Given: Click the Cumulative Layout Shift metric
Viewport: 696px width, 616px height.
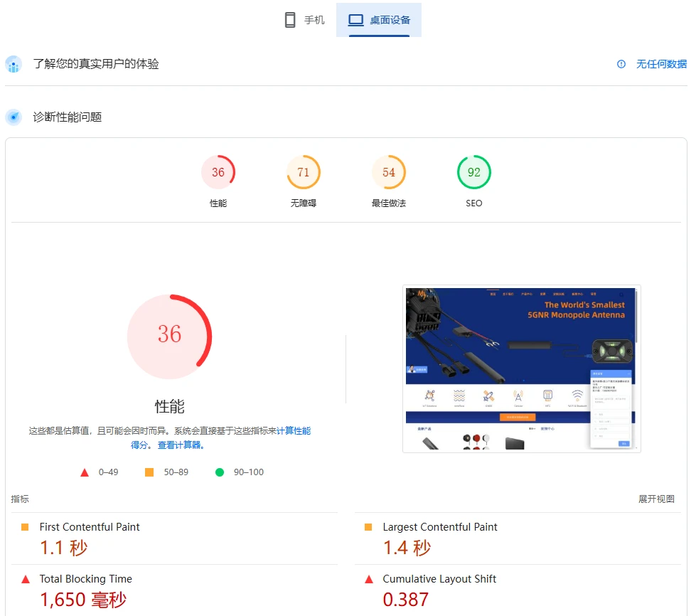Looking at the screenshot, I should coord(439,579).
